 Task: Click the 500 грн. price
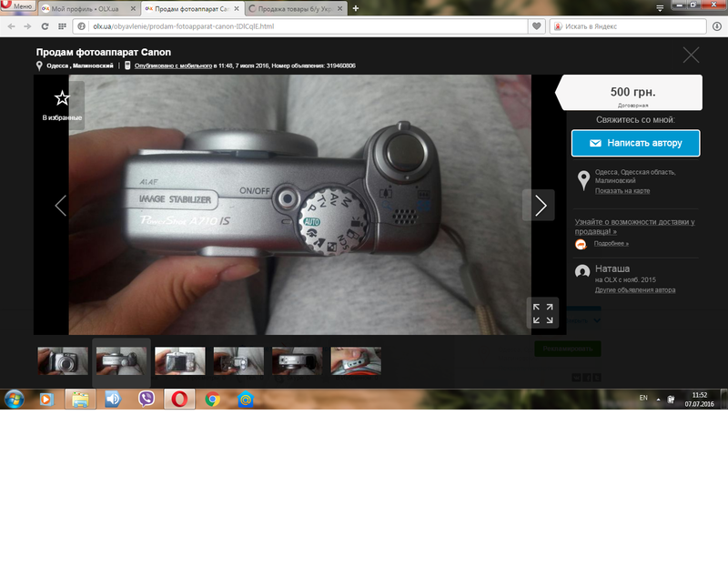(x=632, y=92)
